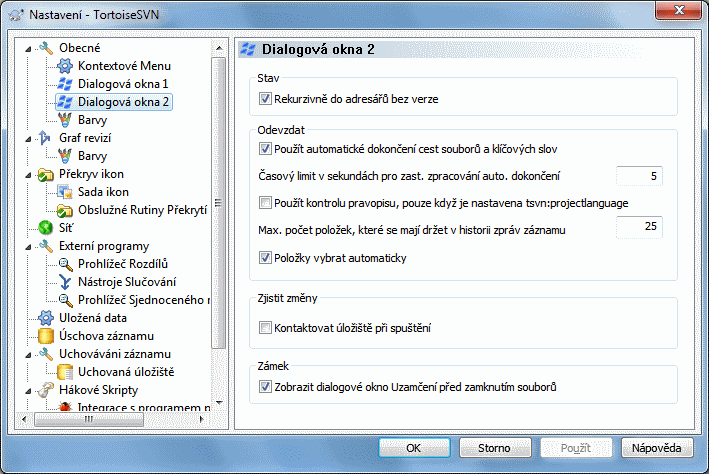Select Úschova záznamu in the tree

(x=106, y=336)
